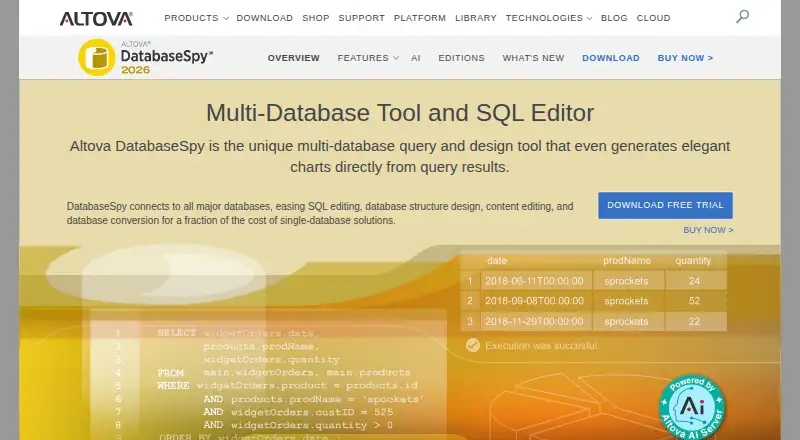Expand the Technologies dropdown menu
This screenshot has width=800, height=440.
(x=549, y=18)
